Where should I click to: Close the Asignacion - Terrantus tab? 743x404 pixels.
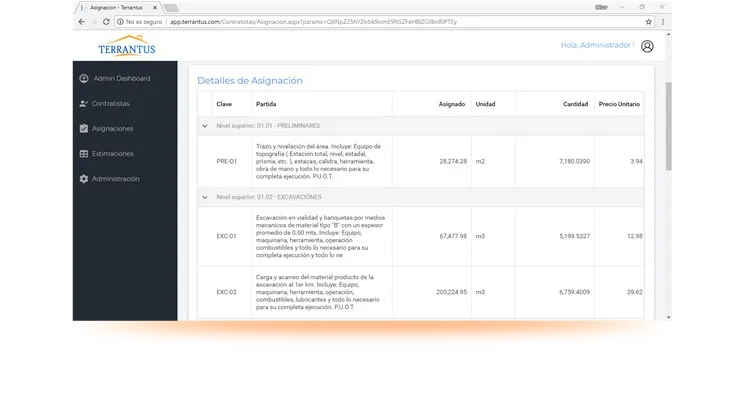[155, 8]
